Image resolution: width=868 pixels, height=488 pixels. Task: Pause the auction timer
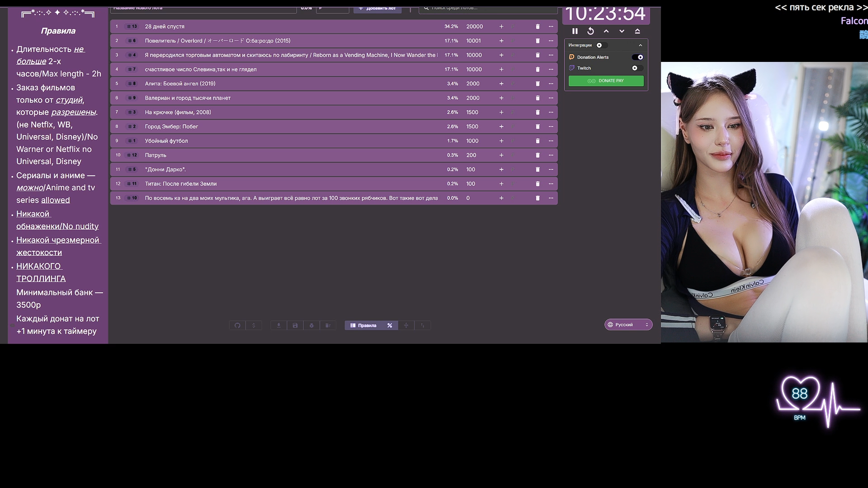575,31
